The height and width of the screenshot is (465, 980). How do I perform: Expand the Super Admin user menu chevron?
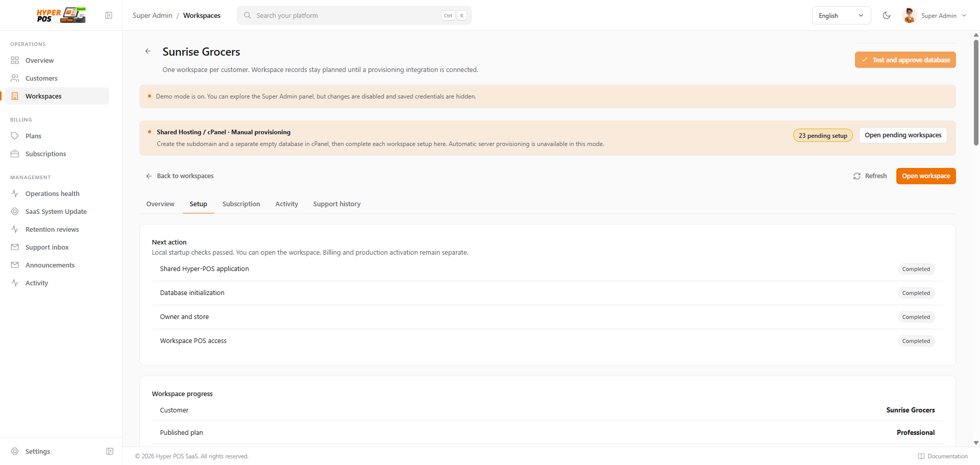pyautogui.click(x=964, y=15)
